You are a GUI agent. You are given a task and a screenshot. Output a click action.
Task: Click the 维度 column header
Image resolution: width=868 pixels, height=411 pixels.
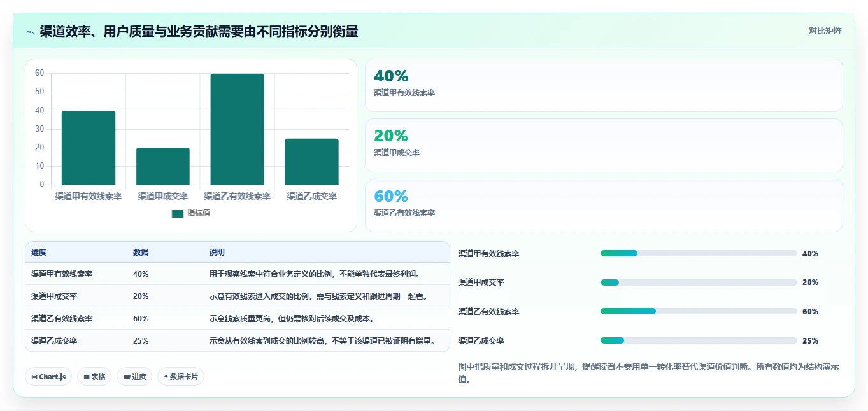[x=39, y=253]
